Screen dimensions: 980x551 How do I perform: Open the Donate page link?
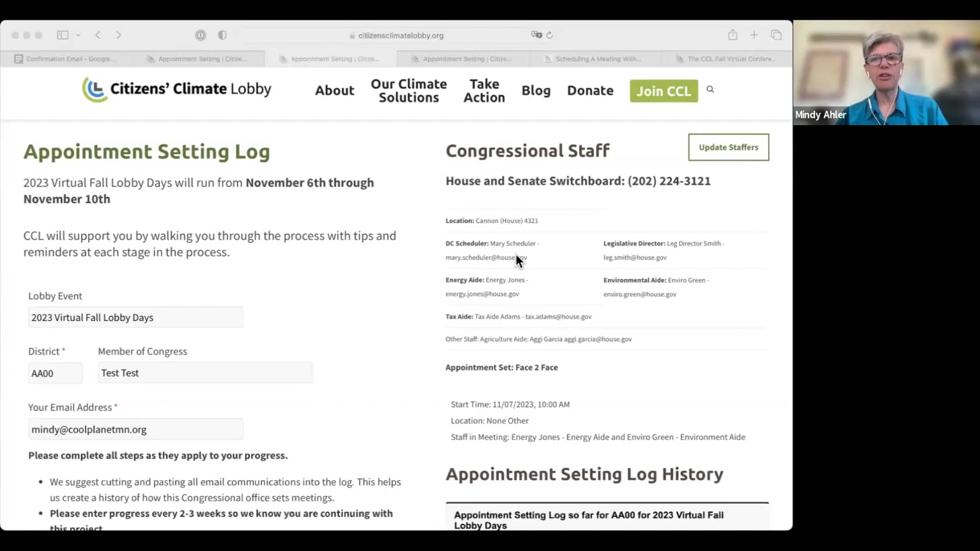coord(590,90)
